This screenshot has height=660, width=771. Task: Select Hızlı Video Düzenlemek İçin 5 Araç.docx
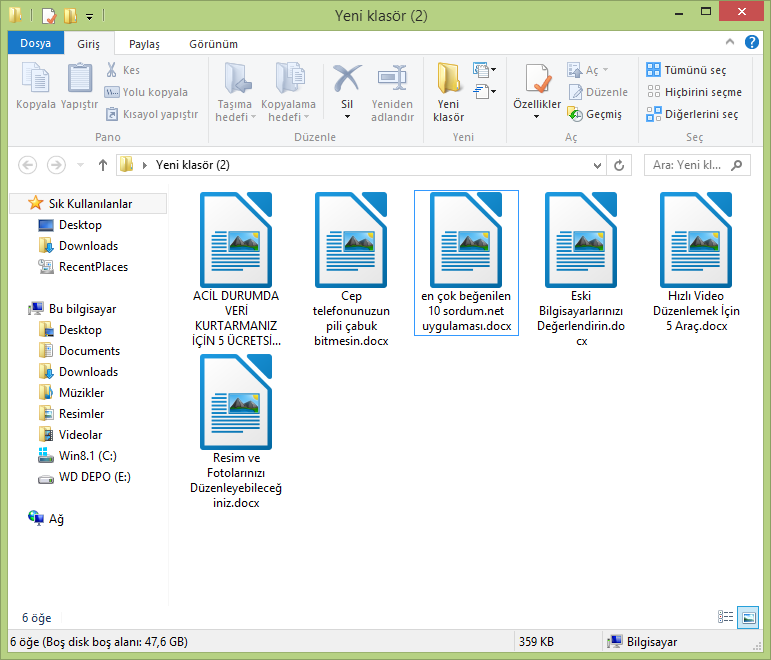(696, 262)
